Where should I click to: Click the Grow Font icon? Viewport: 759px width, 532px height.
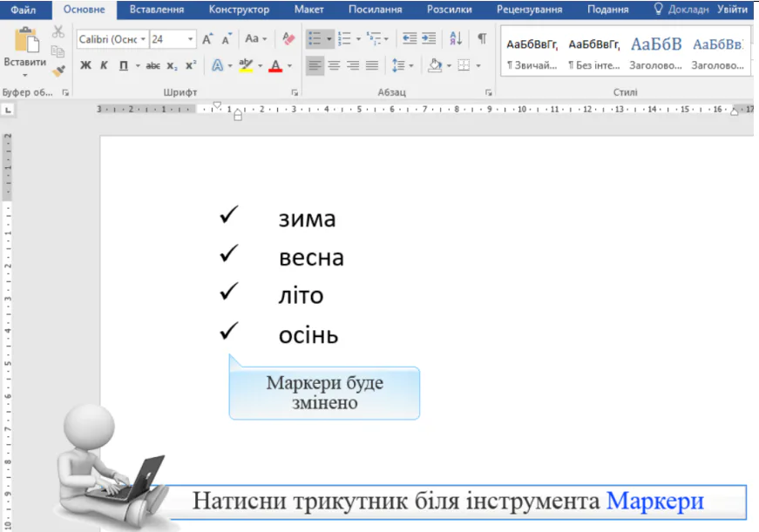pyautogui.click(x=207, y=39)
